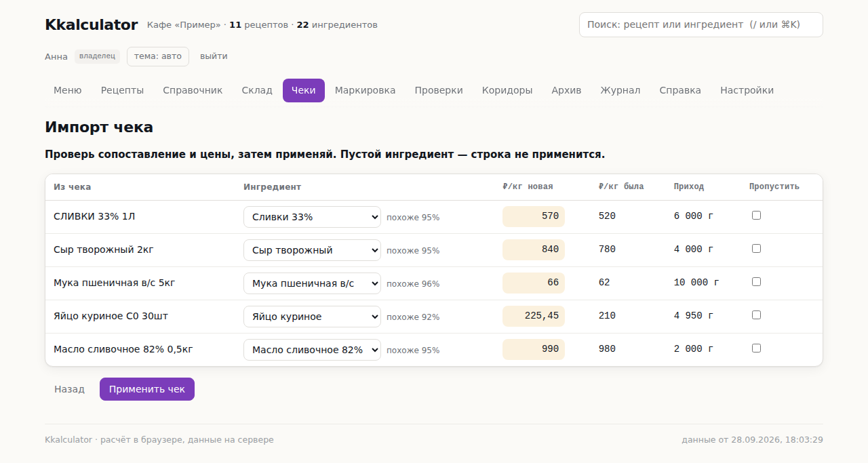
Task: Click the old price 520
Action: (607, 216)
